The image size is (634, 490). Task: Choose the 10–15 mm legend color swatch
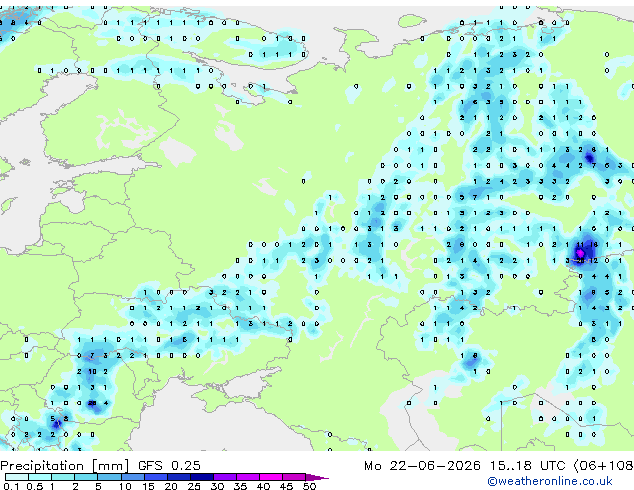point(133,477)
